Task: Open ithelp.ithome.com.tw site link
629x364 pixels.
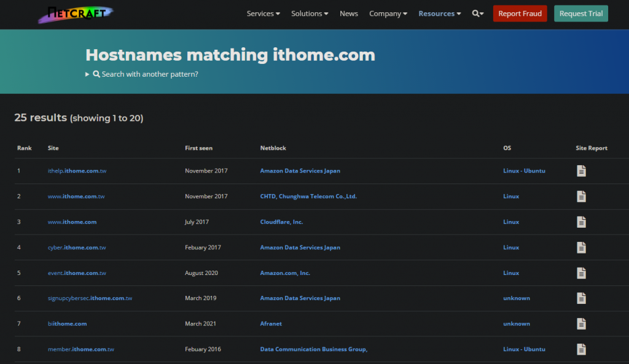Action: pos(77,171)
